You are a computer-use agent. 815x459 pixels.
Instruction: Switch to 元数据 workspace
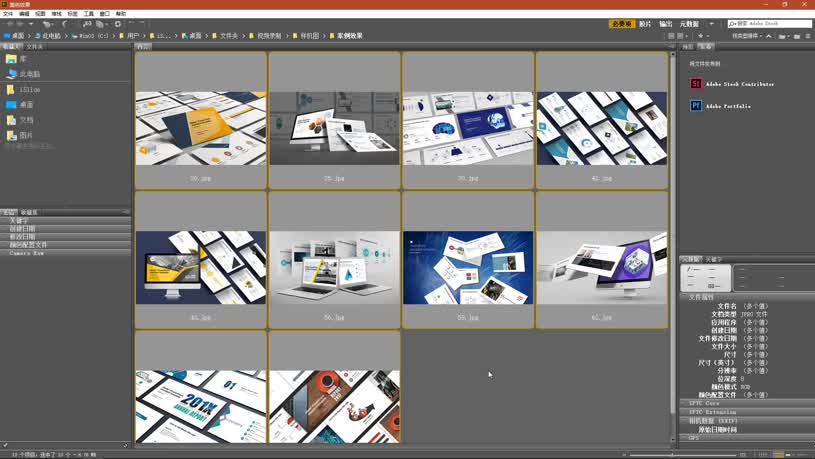coord(689,24)
